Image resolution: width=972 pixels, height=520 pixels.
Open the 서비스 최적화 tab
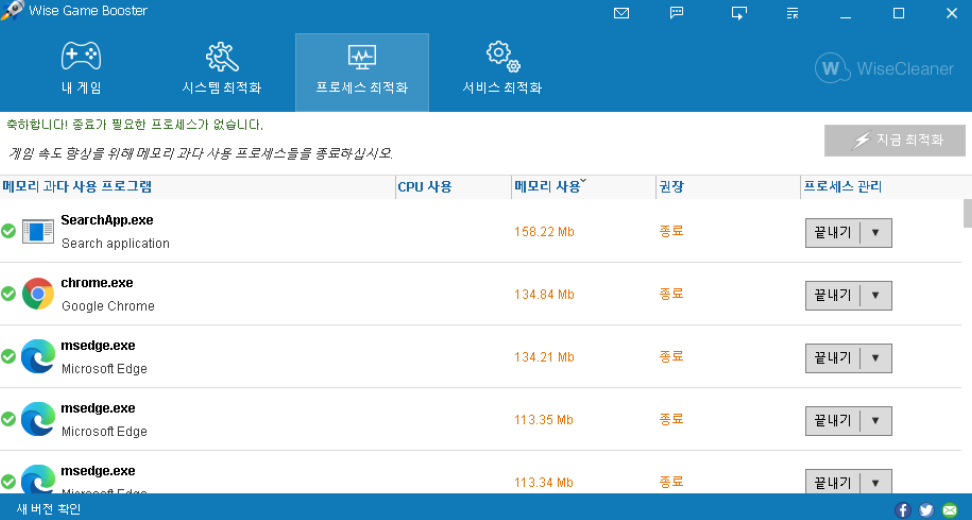tap(502, 73)
